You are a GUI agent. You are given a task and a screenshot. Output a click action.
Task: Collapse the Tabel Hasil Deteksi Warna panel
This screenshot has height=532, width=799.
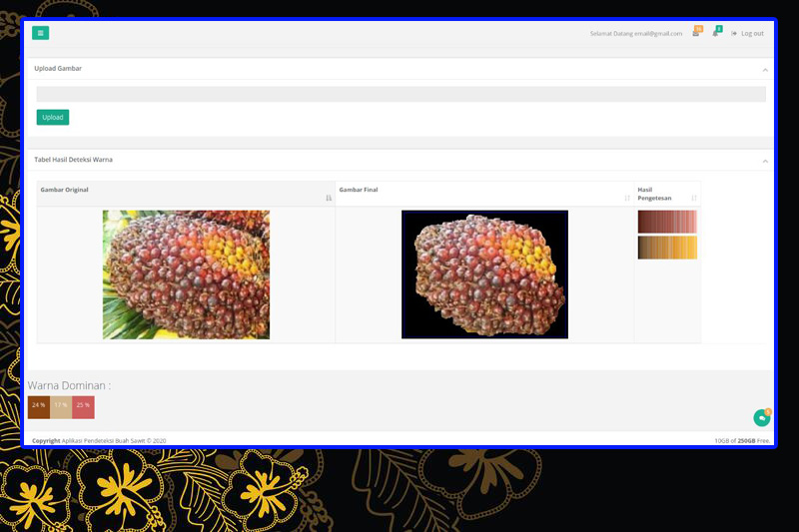tap(765, 160)
